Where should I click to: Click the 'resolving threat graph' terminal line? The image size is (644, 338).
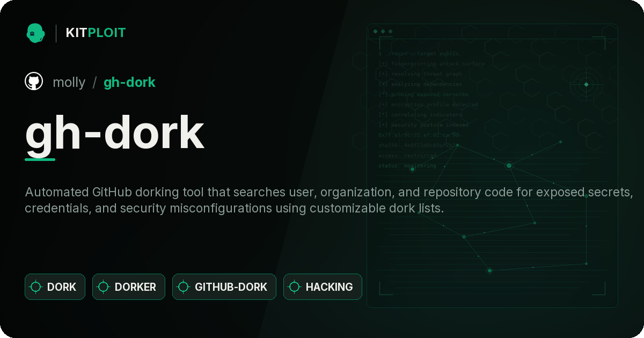[420, 74]
